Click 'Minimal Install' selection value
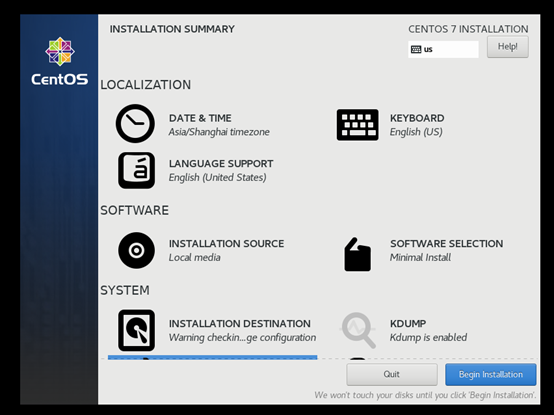The height and width of the screenshot is (415, 554). point(420,257)
